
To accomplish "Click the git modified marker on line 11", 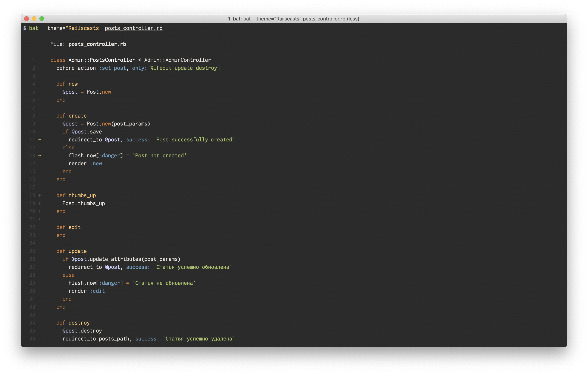I will point(40,140).
